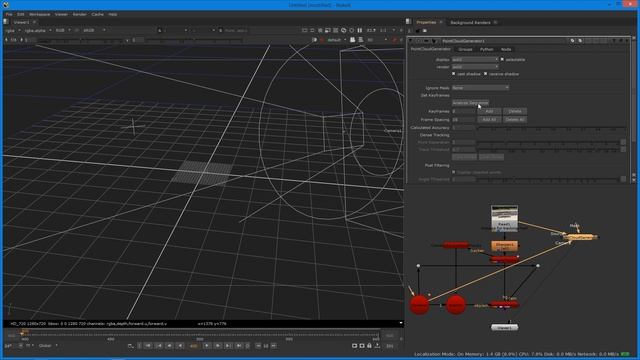Click the Add keyframe button
The image size is (640, 360).
tap(489, 111)
